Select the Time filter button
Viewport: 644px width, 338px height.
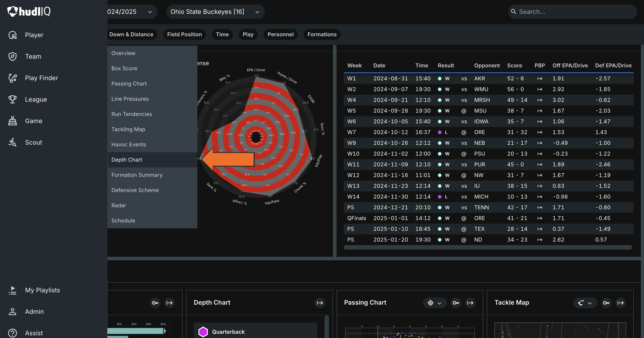(x=222, y=34)
